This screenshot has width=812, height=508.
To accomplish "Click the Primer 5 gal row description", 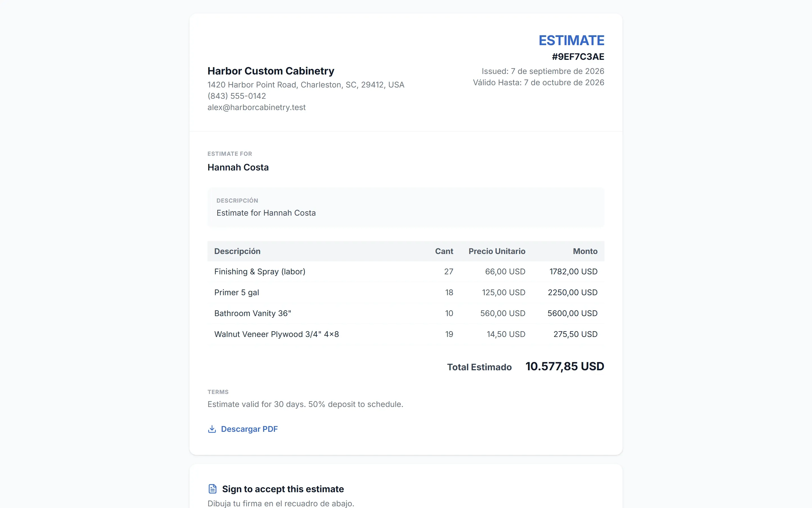I will coord(237,293).
